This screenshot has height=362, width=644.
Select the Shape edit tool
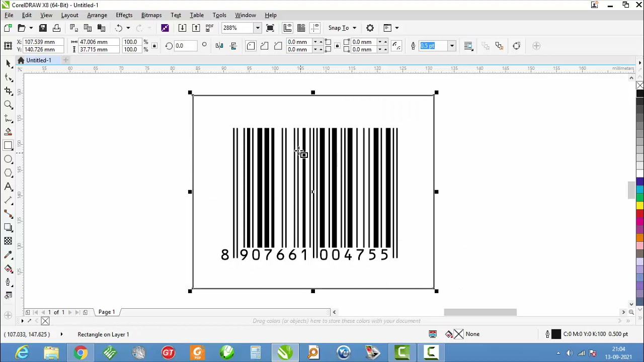point(8,77)
